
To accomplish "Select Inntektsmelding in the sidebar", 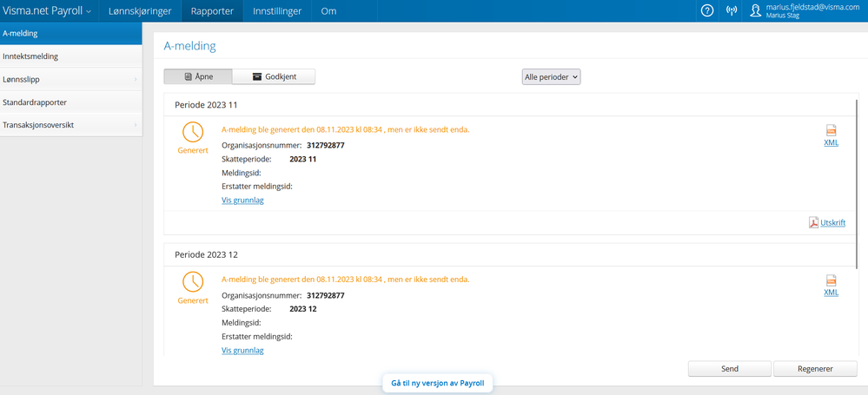I will (71, 56).
